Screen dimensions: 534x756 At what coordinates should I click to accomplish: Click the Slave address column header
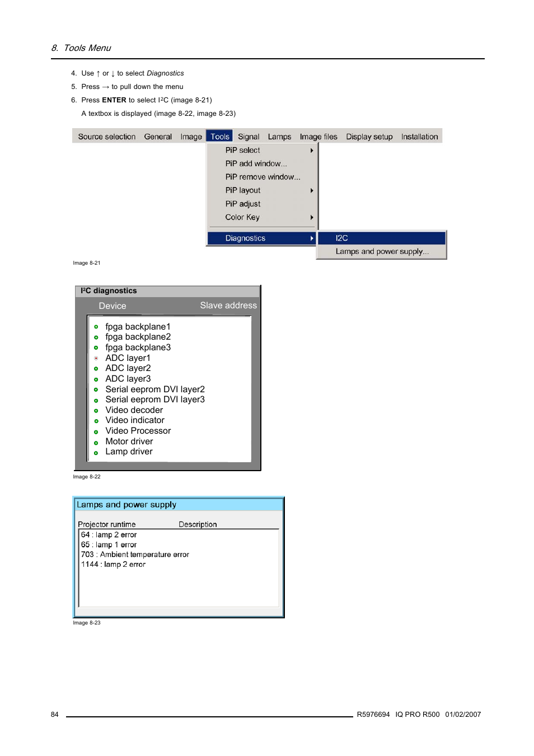[x=228, y=306]
